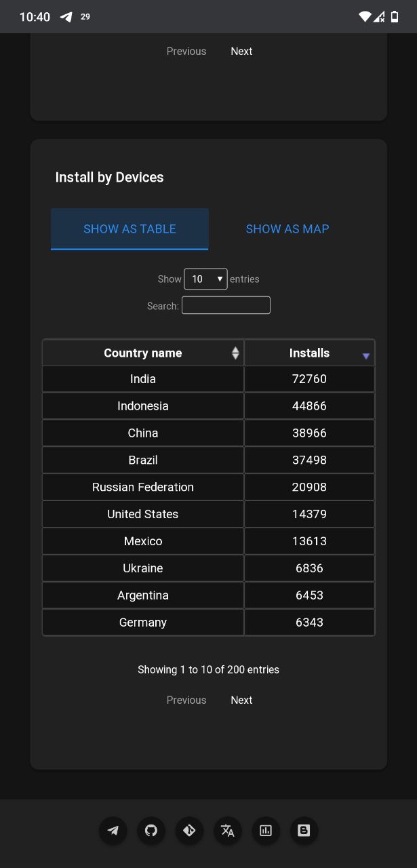
Task: Click the statistics chart icon
Action: pos(266,830)
